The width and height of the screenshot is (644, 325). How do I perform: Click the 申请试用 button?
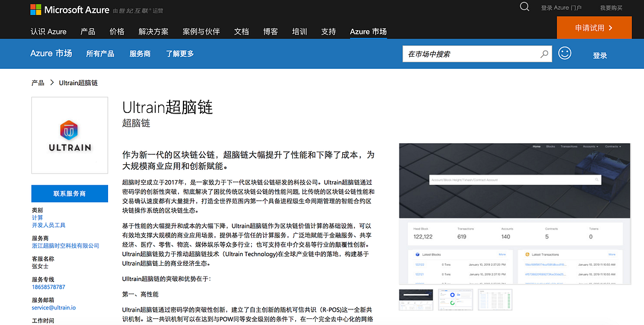tap(594, 28)
